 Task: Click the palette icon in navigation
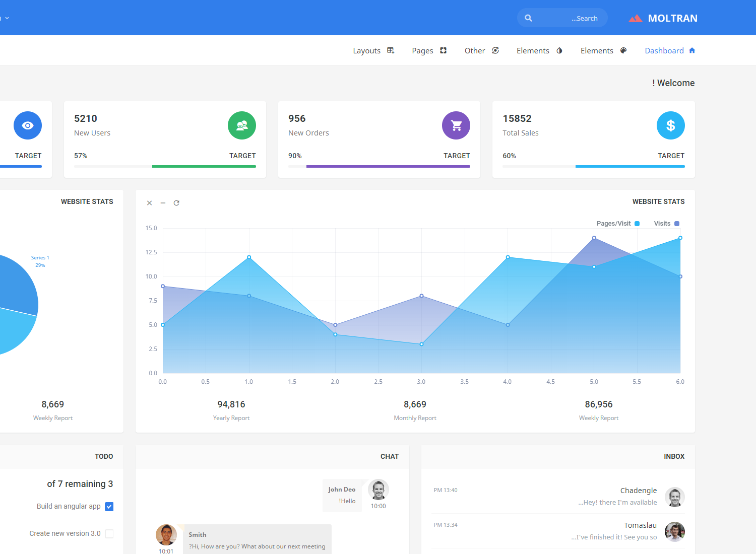[x=623, y=50]
